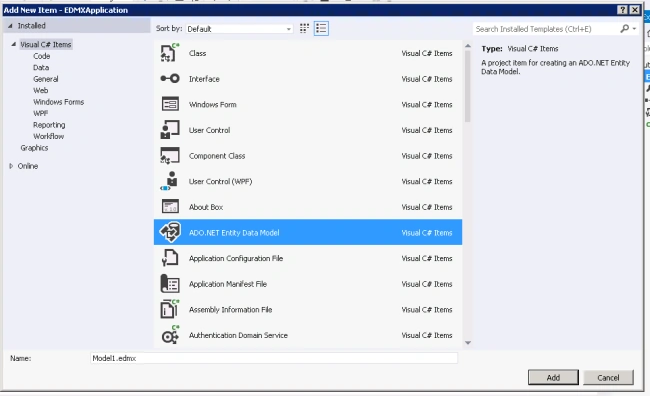Click the scroll down arrow of template list

pyautogui.click(x=468, y=343)
